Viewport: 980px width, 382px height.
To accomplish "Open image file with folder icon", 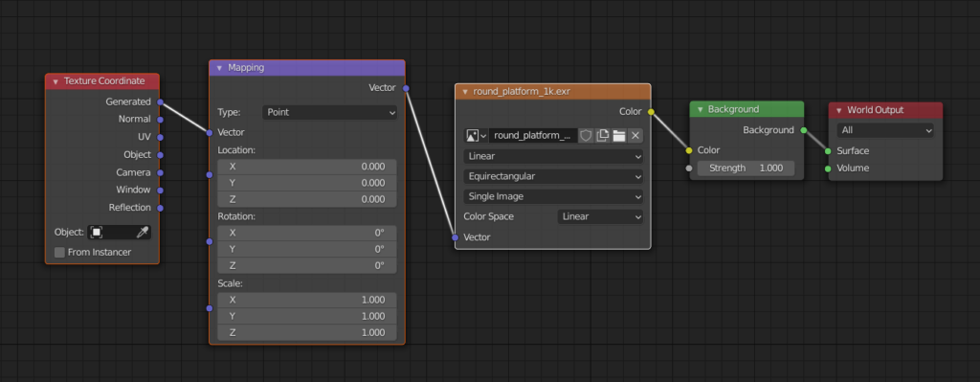I will 619,136.
